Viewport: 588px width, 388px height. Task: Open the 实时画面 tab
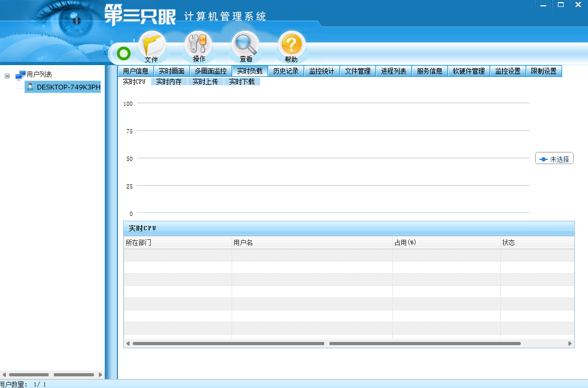[171, 71]
